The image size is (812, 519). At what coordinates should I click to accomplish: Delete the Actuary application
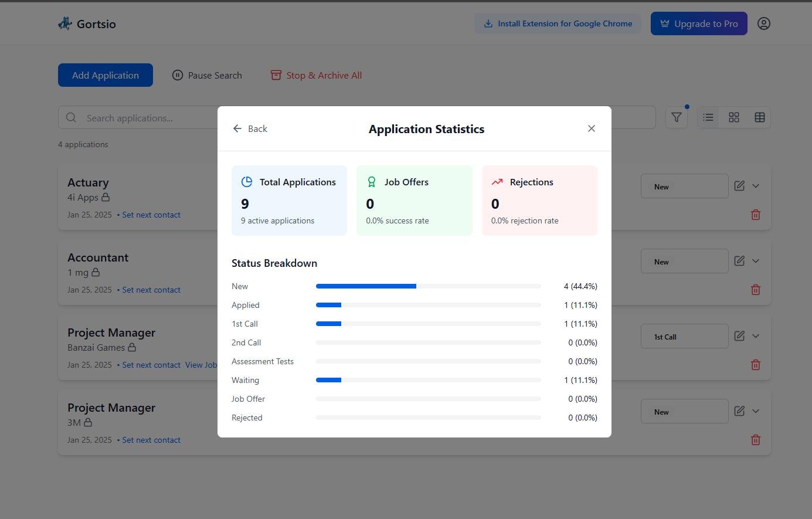755,215
